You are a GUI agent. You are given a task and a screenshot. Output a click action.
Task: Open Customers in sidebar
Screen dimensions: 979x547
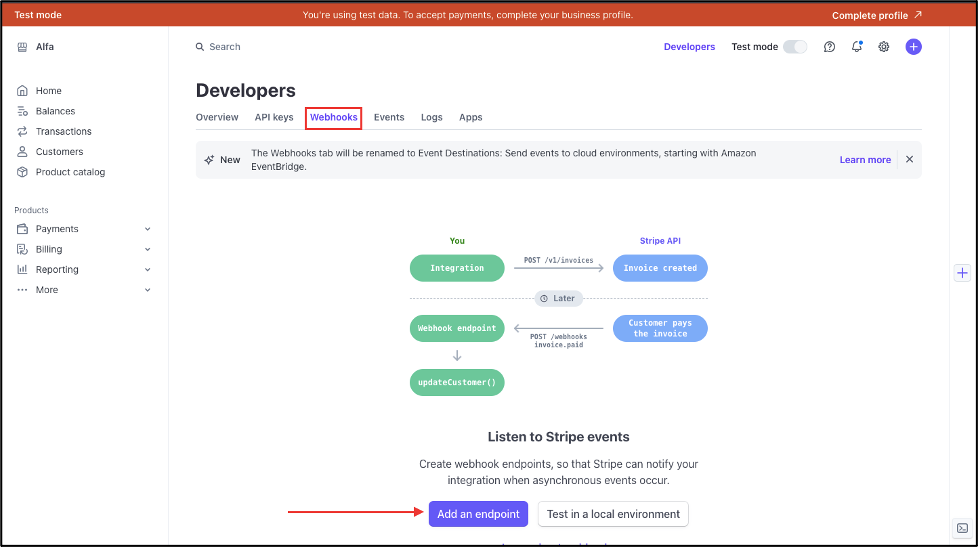[x=59, y=152]
